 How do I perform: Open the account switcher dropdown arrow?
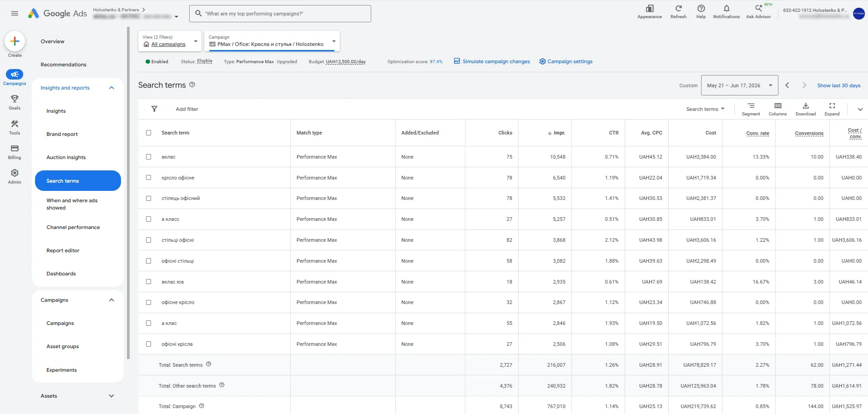(177, 17)
